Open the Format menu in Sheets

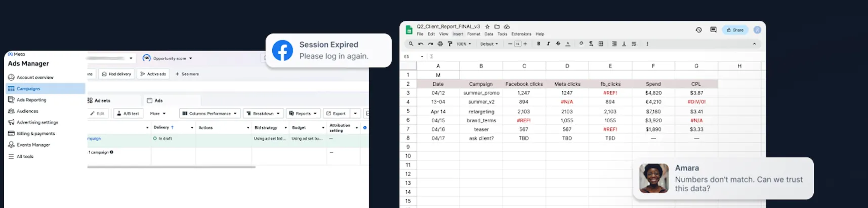coord(474,34)
